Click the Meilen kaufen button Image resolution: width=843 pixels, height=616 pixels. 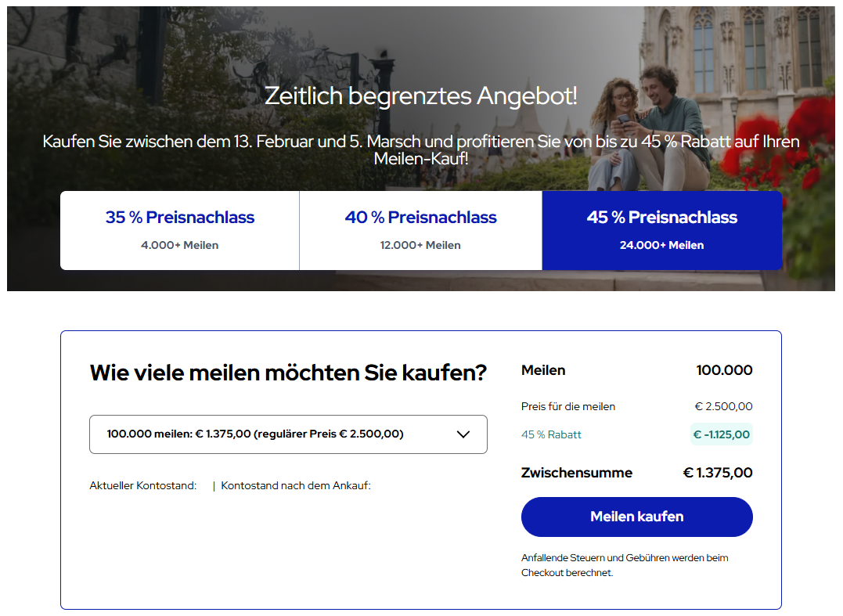click(636, 517)
